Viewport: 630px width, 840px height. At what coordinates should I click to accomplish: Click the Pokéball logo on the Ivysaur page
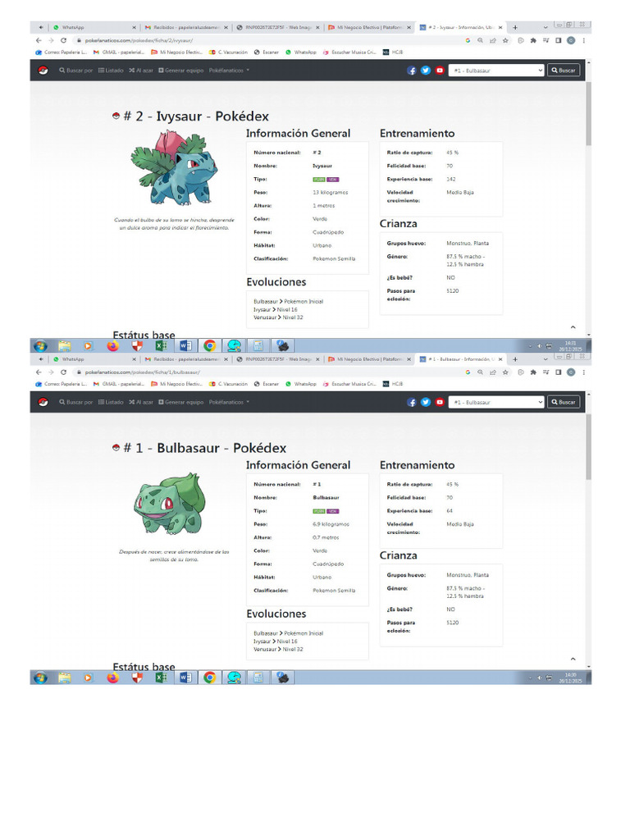[x=43, y=71]
